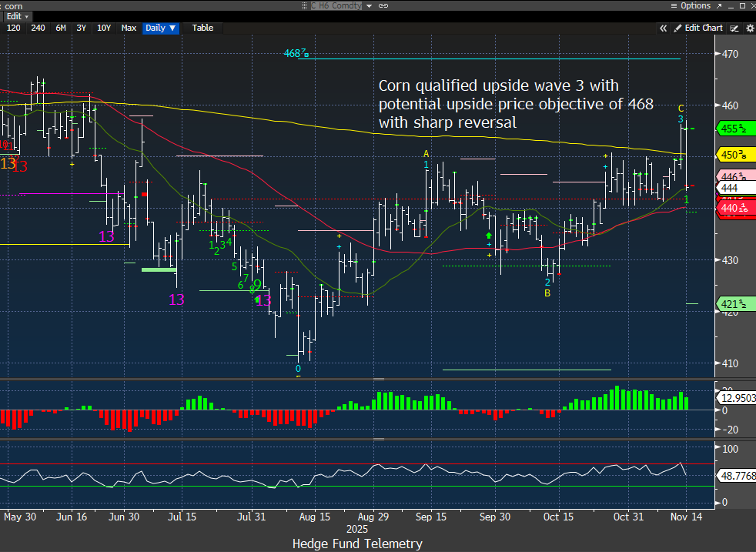Pop out window with arrow icon
756x552 pixels.
pos(719,5)
